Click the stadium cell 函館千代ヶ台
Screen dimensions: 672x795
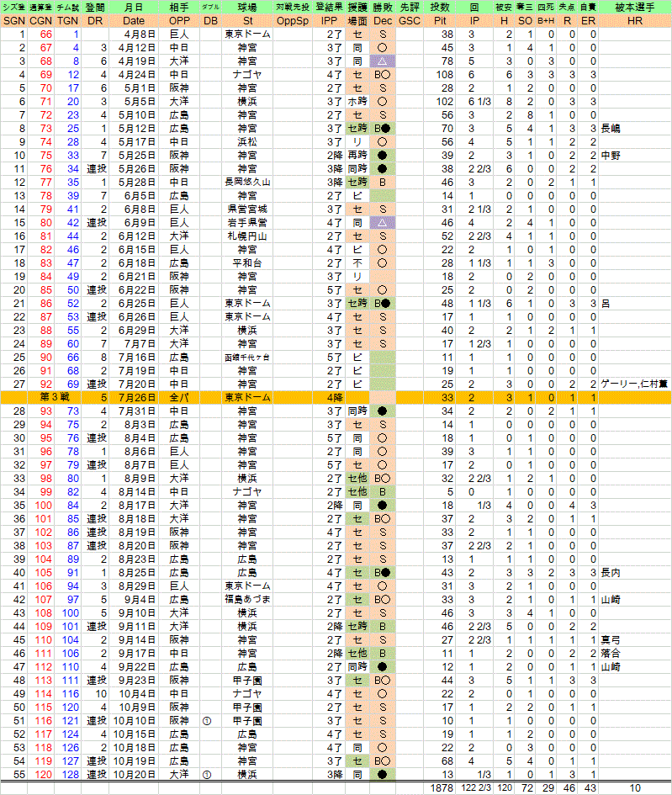click(x=247, y=357)
